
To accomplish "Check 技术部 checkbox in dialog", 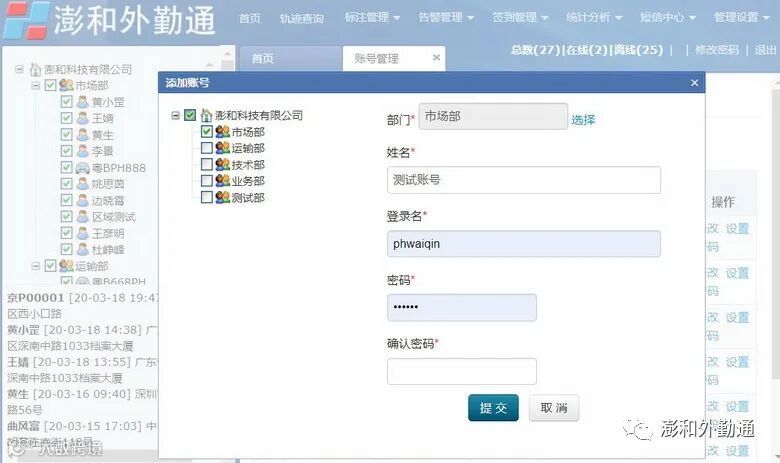I will 207,165.
